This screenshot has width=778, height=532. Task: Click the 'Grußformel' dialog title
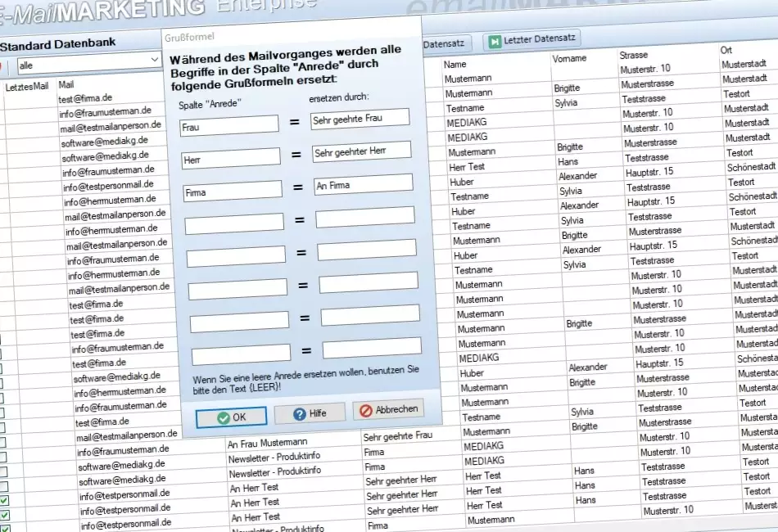[x=189, y=37]
